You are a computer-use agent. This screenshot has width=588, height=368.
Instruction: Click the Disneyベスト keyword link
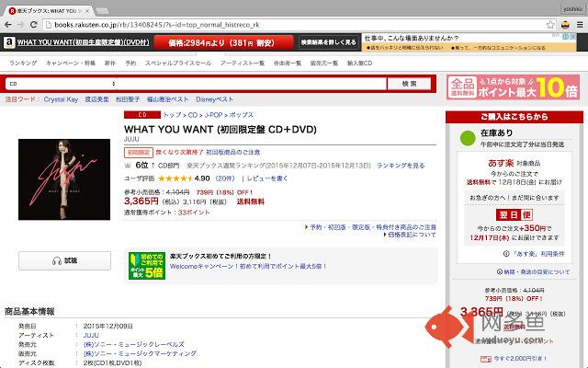point(214,99)
